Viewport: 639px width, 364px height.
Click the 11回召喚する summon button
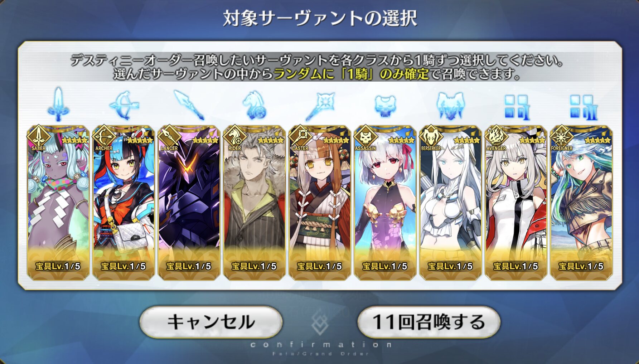429,322
